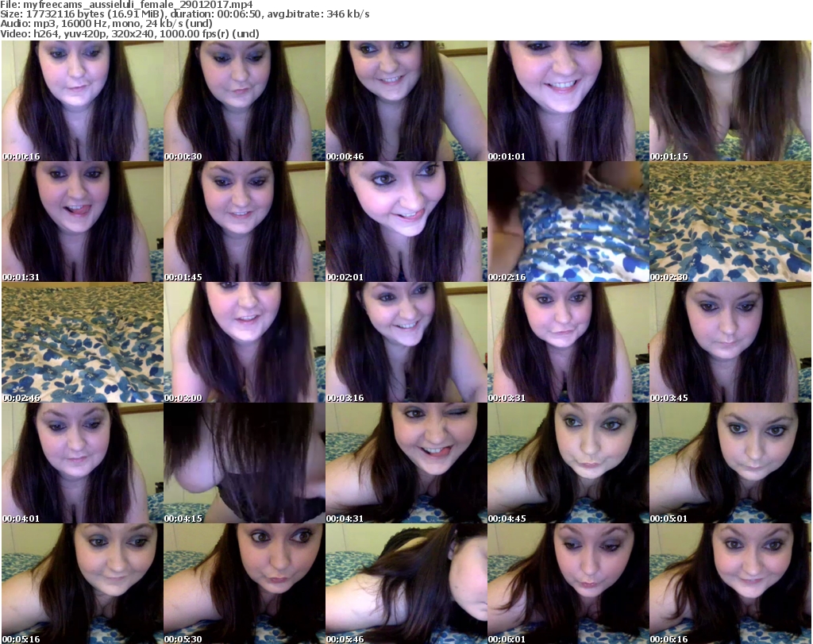
Task: Click the frame timestamped 00:03:16
Action: tap(406, 342)
